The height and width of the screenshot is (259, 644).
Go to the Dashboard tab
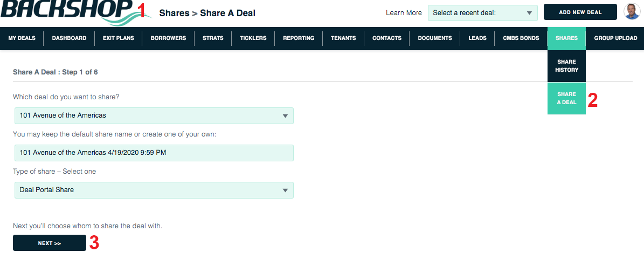(x=69, y=38)
